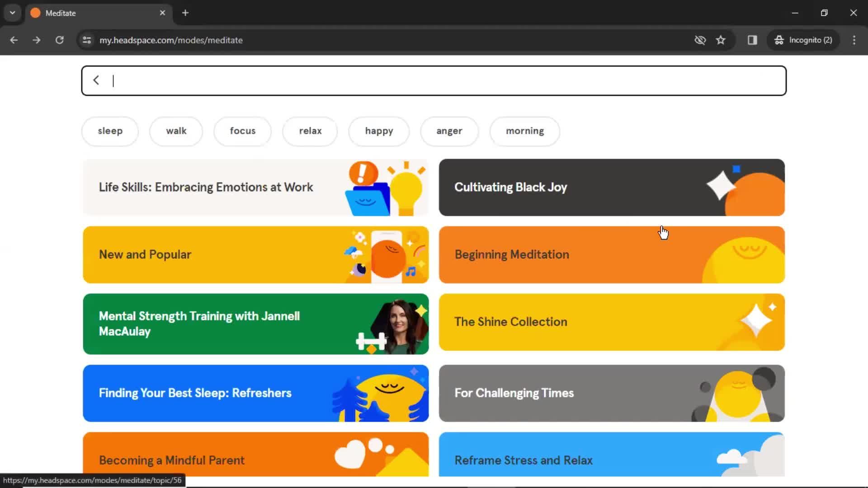The width and height of the screenshot is (868, 488).
Task: Open the Chrome three-dot menu
Action: pos(854,40)
